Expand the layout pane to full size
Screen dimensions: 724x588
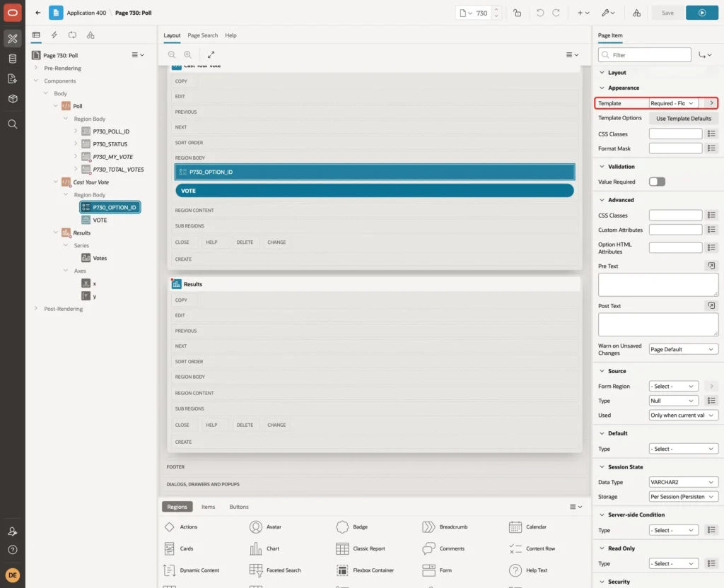(211, 54)
